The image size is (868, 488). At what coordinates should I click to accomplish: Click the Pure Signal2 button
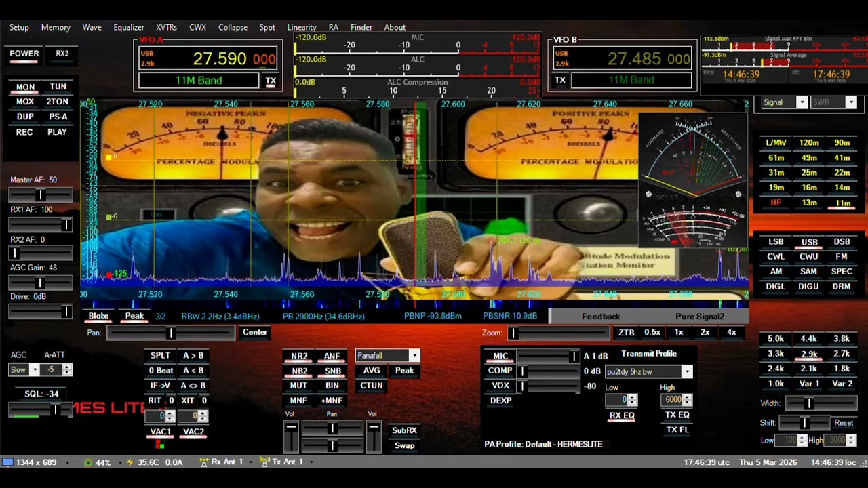point(700,317)
